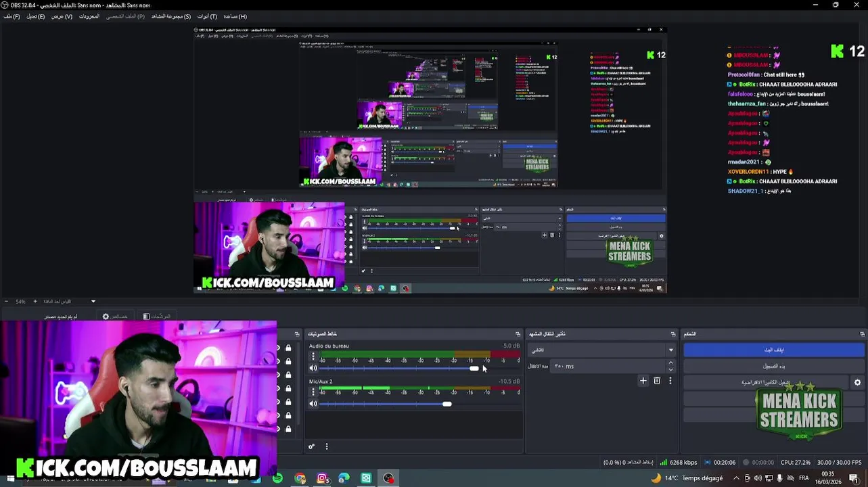The height and width of the screenshot is (487, 868).
Task: Toggle the fifth source lock icon
Action: pyautogui.click(x=288, y=402)
